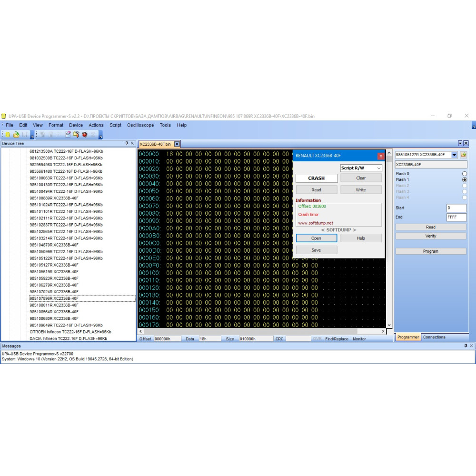This screenshot has width=476, height=476.
Task: Click the folder with hammer tools icon
Action: click(x=76, y=135)
